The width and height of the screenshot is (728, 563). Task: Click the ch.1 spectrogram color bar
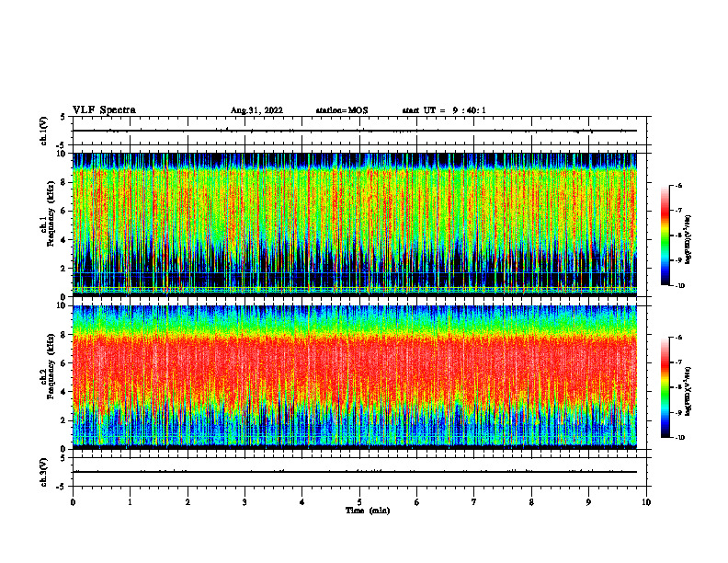coord(665,236)
